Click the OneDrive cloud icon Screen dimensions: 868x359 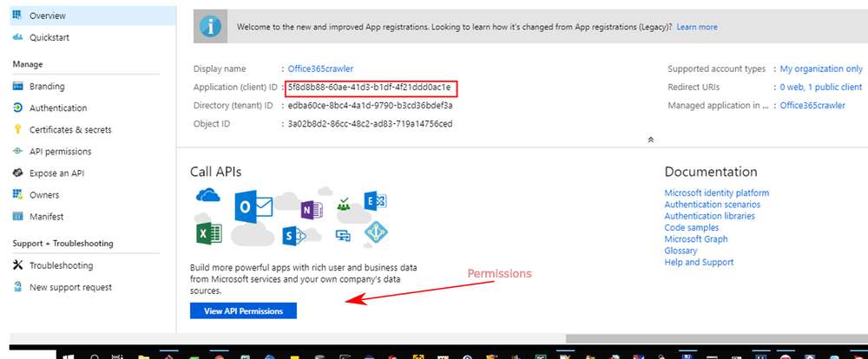(207, 195)
